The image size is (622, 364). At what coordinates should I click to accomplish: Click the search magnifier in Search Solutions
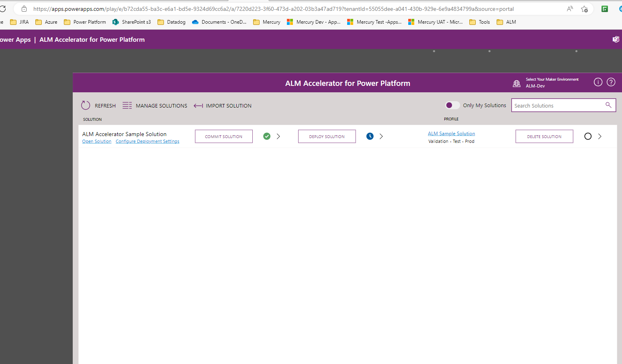point(608,105)
